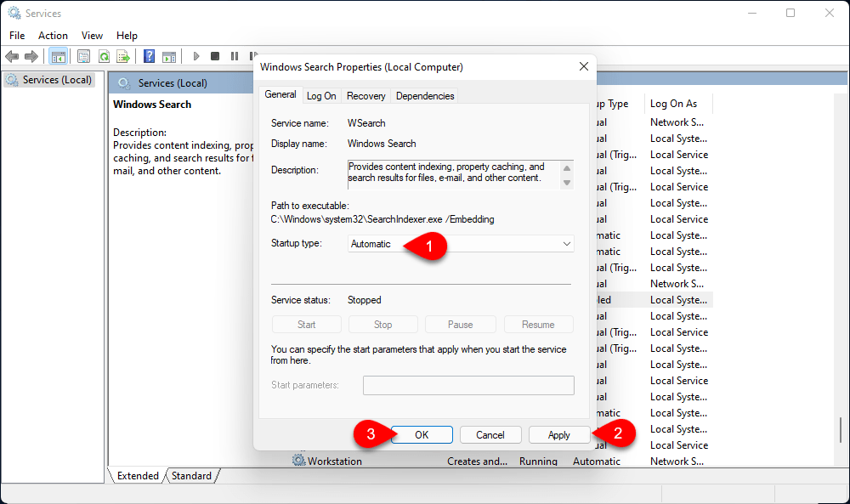Click the 'Creates and...' description cell
This screenshot has width=850, height=504.
tap(477, 462)
